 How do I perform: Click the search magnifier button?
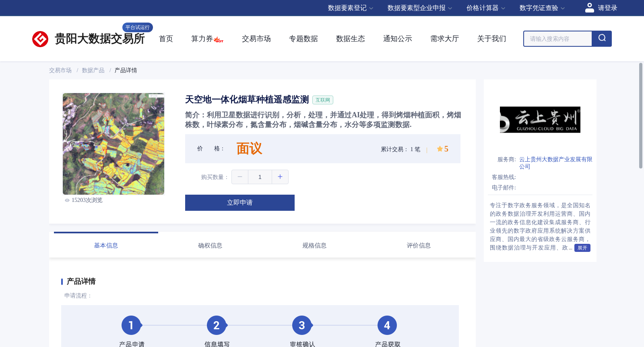[602, 39]
